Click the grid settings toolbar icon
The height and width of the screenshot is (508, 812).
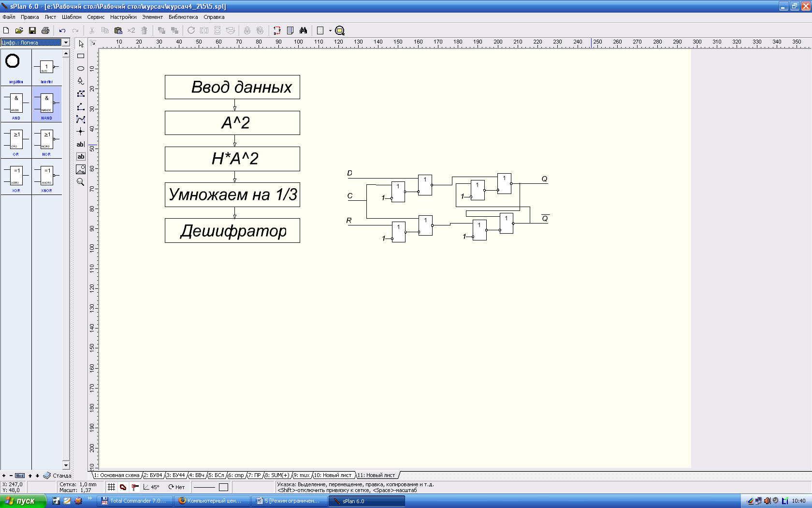320,30
